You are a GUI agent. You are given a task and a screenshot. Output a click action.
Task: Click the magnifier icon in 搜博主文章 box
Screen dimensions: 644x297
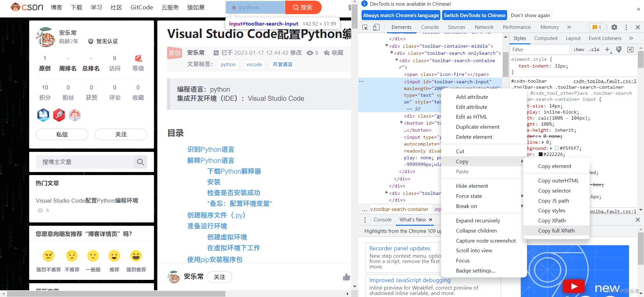click(140, 162)
